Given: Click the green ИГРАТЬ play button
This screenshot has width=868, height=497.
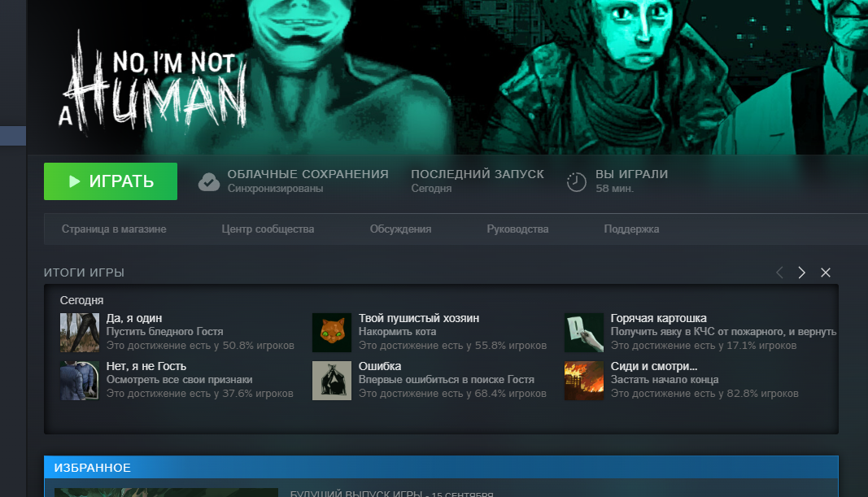Looking at the screenshot, I should tap(111, 181).
